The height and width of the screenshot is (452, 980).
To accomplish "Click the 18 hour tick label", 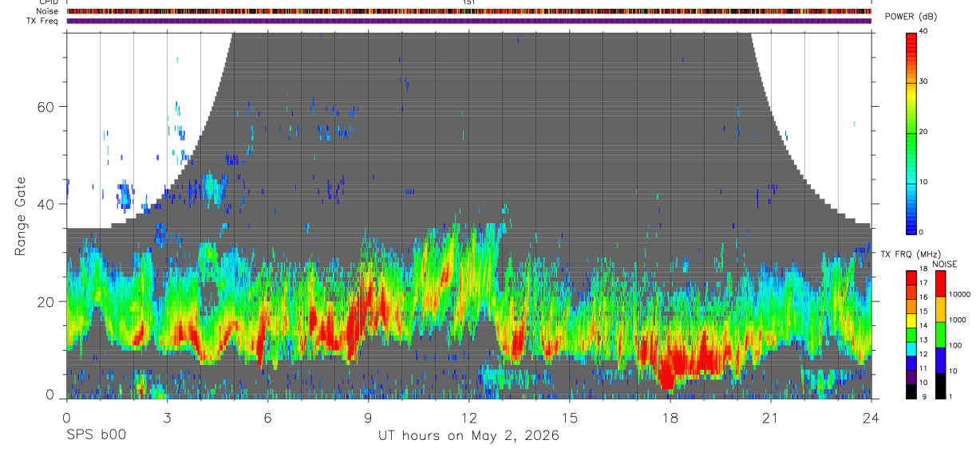I will pyautogui.click(x=670, y=418).
